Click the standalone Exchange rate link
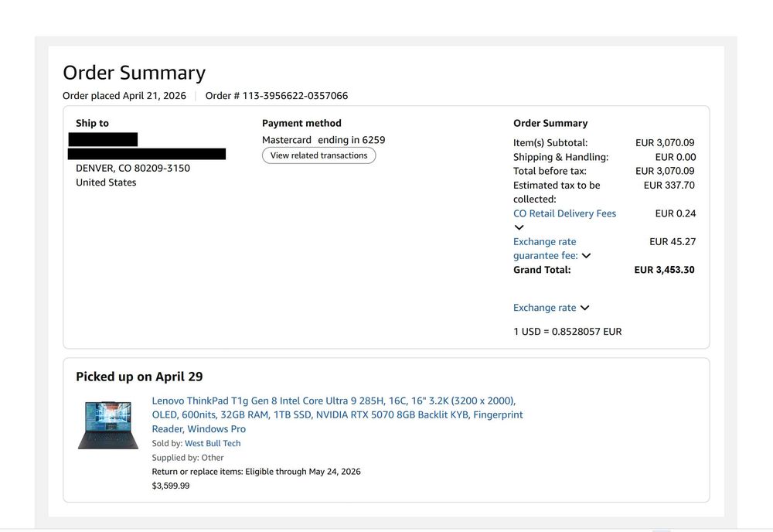This screenshot has width=773, height=532. [544, 308]
